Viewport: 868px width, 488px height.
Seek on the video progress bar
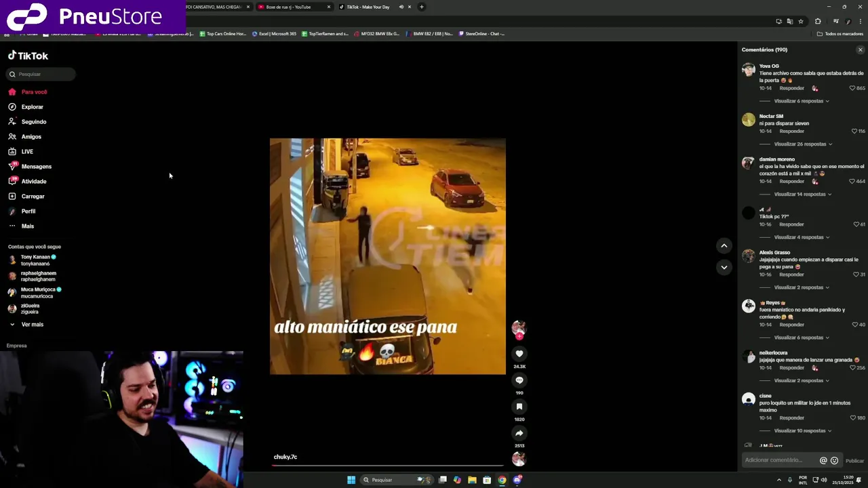pyautogui.click(x=388, y=466)
